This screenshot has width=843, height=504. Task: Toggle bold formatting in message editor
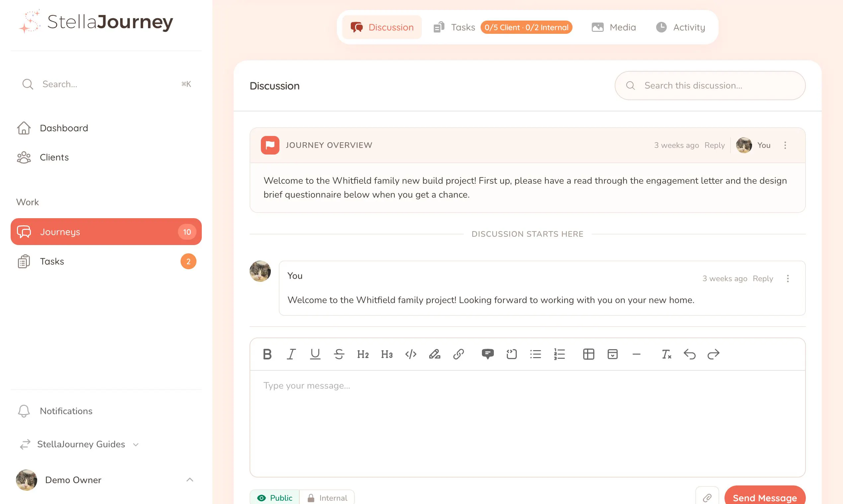click(267, 354)
